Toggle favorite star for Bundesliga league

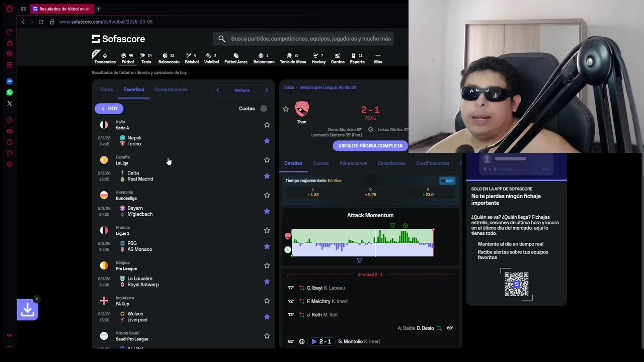[x=267, y=195]
